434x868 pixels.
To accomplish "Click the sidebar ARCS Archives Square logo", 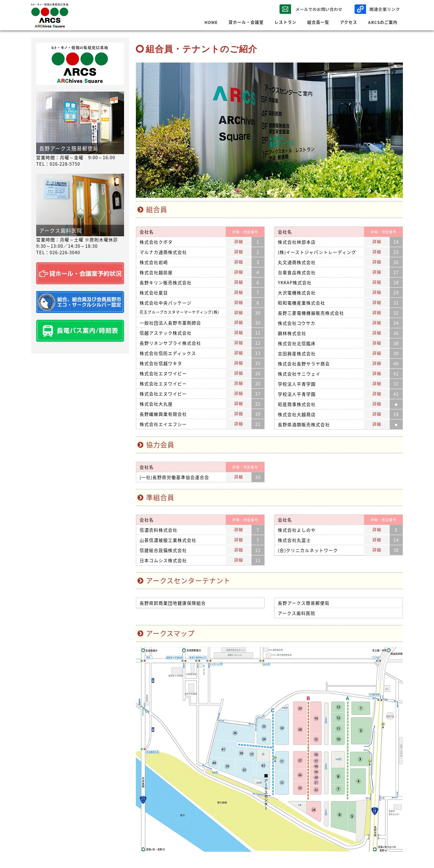I will (x=80, y=64).
